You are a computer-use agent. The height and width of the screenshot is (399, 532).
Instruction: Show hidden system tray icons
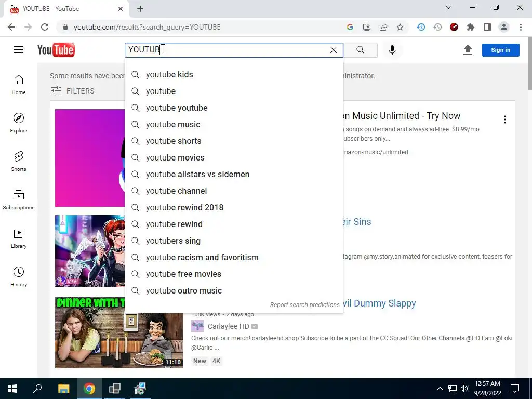tap(440, 389)
